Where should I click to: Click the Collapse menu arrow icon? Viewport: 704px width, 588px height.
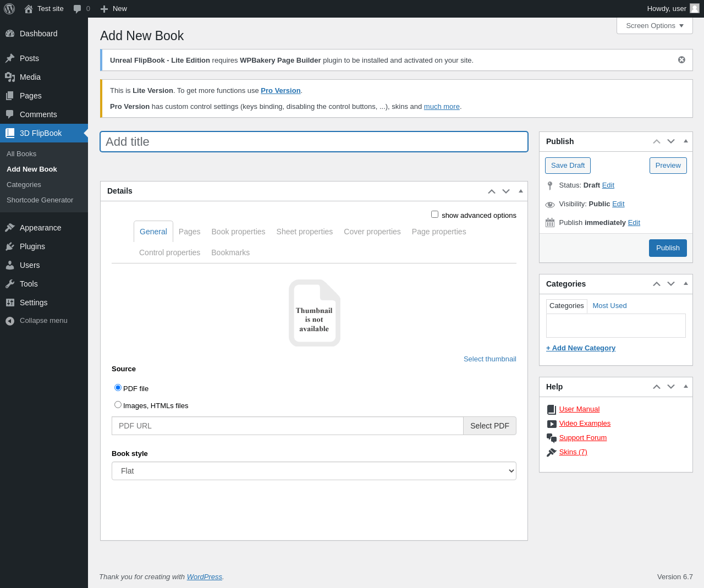click(10, 321)
